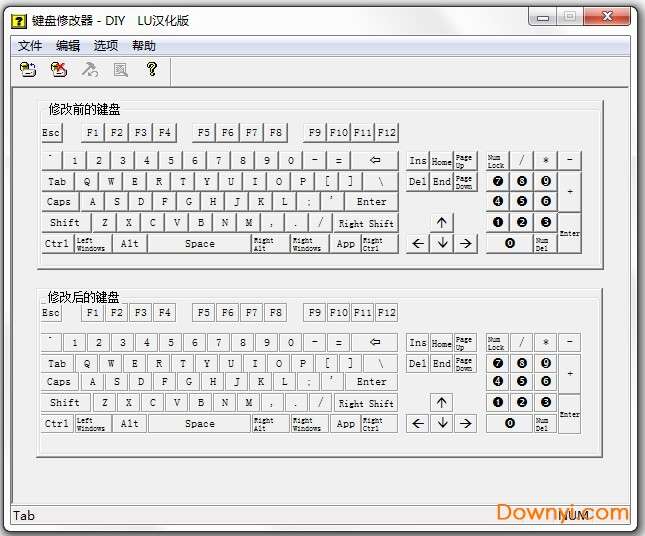
Task: Select the Esc key on the upper keyboard
Action: (x=51, y=133)
